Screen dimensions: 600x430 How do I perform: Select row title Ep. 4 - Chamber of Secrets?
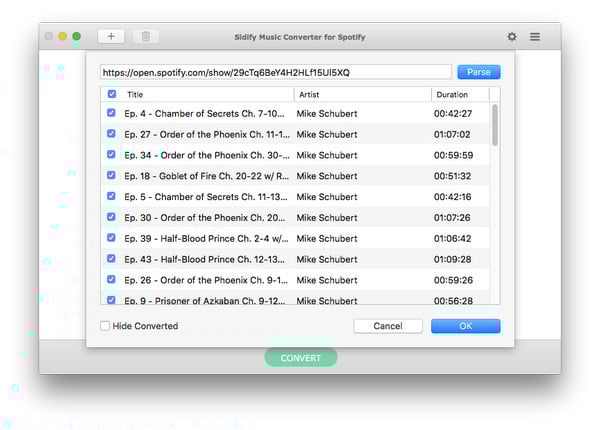tap(204, 114)
